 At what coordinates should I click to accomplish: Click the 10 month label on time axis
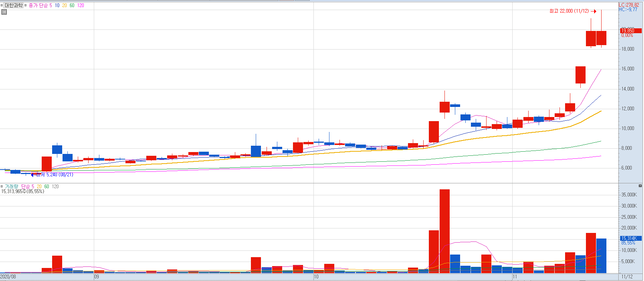coord(316,277)
